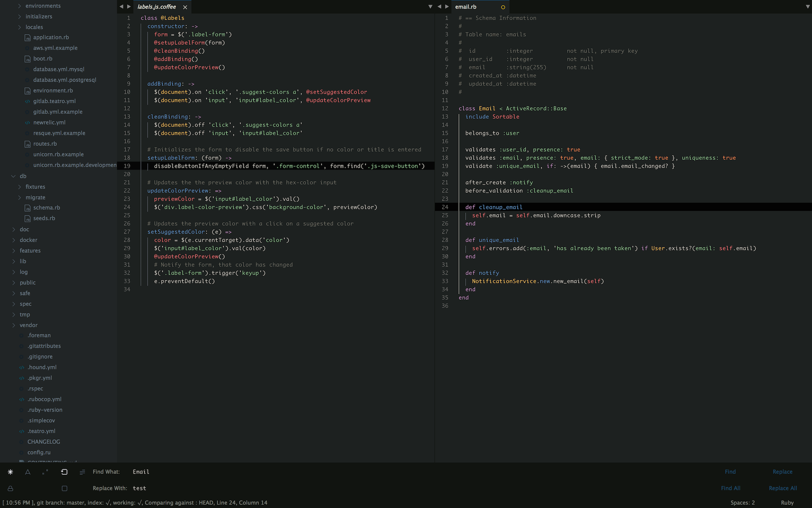
Task: Click the previous file navigation arrow icon
Action: [121, 7]
